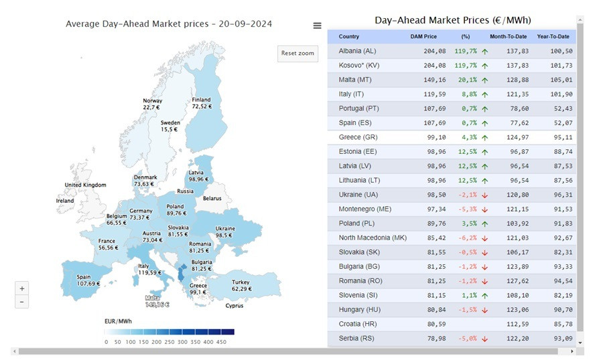Select the Malta (MT) table row
603x364 pixels.
pyautogui.click(x=452, y=80)
